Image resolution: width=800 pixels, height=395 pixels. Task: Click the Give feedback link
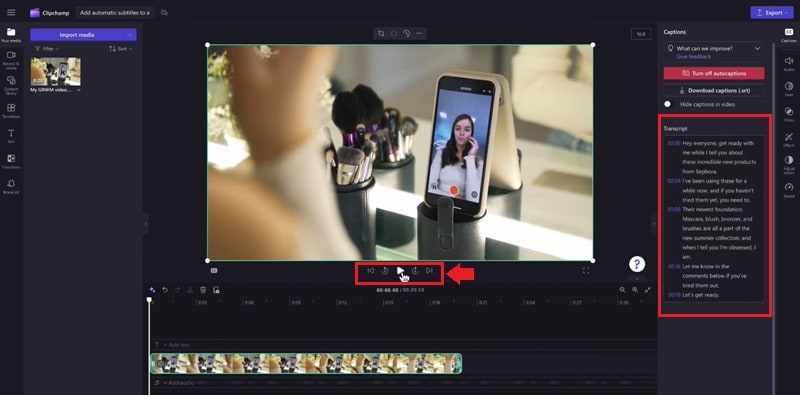click(x=693, y=57)
